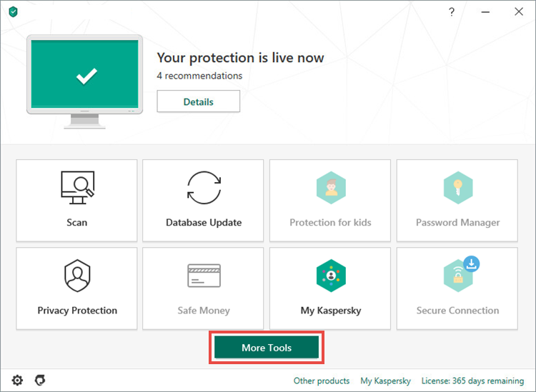Open the Protection for kids tile

click(330, 201)
